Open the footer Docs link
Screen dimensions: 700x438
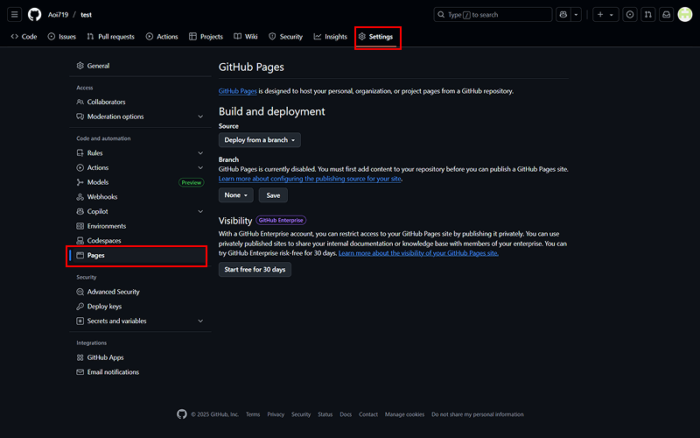pos(346,414)
